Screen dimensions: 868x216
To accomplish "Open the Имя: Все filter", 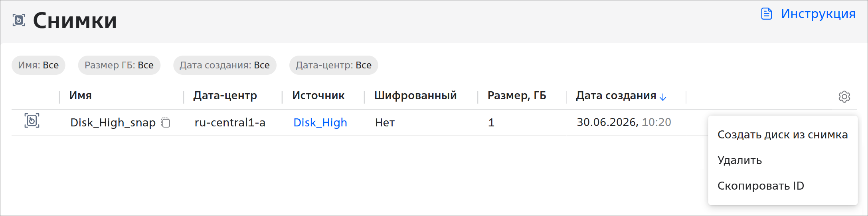I will [x=38, y=65].
